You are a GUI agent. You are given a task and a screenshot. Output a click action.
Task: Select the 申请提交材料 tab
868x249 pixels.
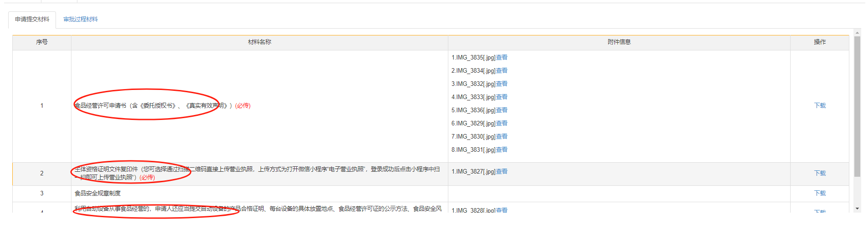[32, 19]
